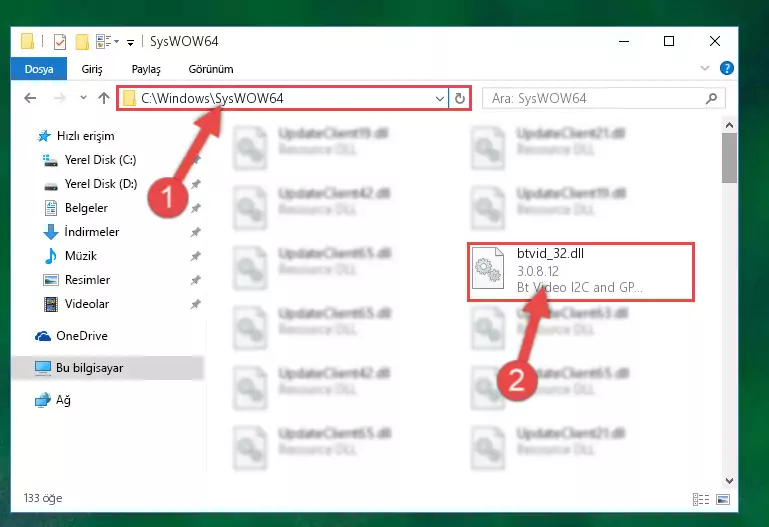The height and width of the screenshot is (527, 769).
Task: Open the Müzik folder
Action: 80,256
